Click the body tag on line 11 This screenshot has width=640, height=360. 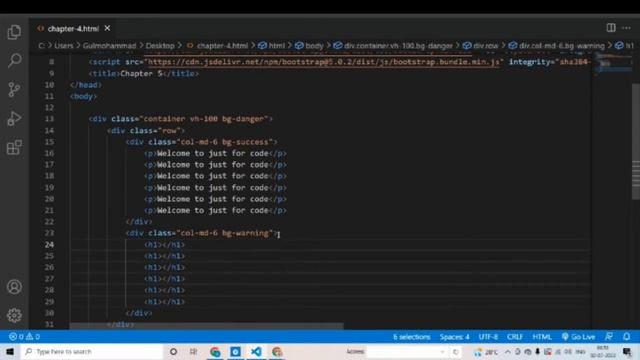[84, 96]
